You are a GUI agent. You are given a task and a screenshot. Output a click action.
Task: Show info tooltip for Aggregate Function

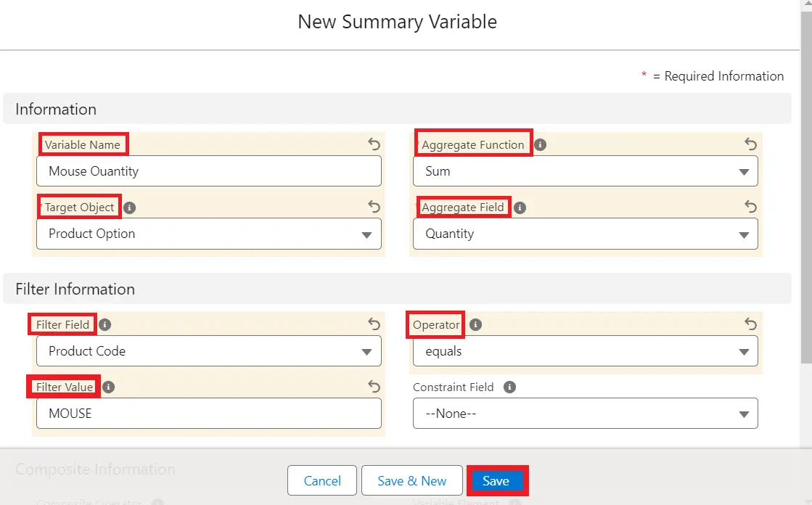[540, 144]
